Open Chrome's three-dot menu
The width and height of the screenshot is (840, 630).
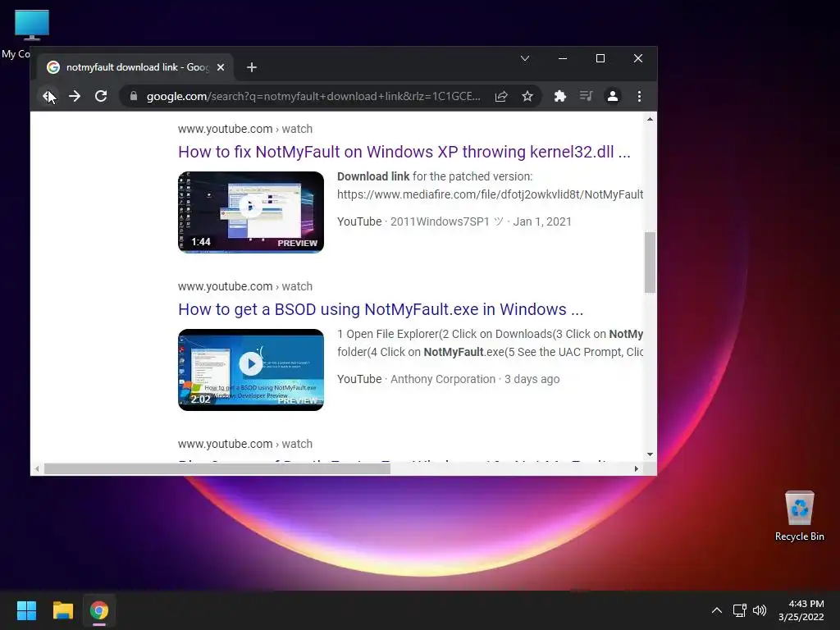[x=638, y=97]
